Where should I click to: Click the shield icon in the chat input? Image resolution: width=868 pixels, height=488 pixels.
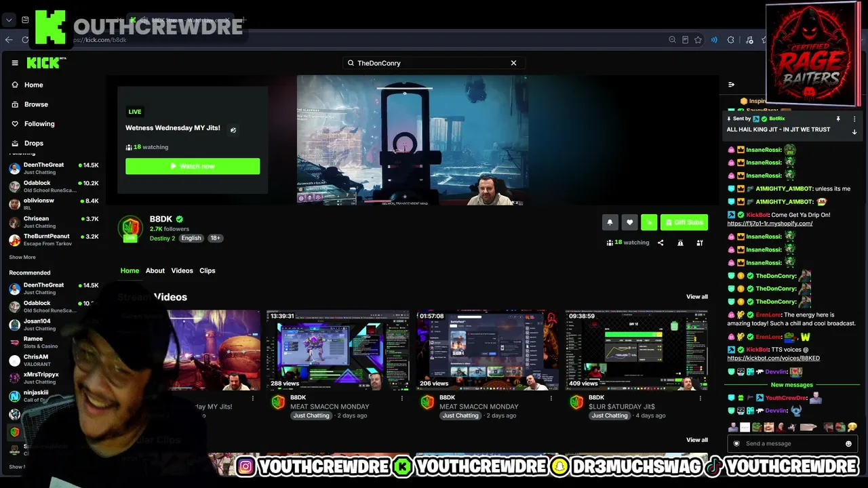pyautogui.click(x=736, y=444)
